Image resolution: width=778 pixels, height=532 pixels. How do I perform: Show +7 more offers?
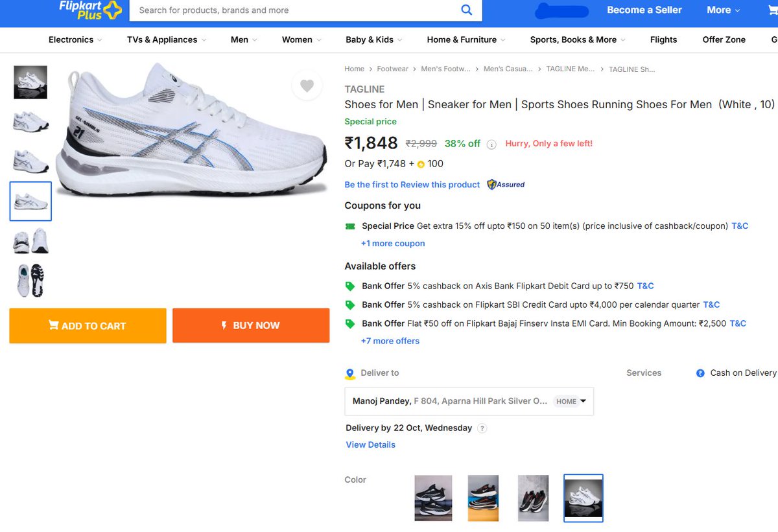[x=390, y=341]
